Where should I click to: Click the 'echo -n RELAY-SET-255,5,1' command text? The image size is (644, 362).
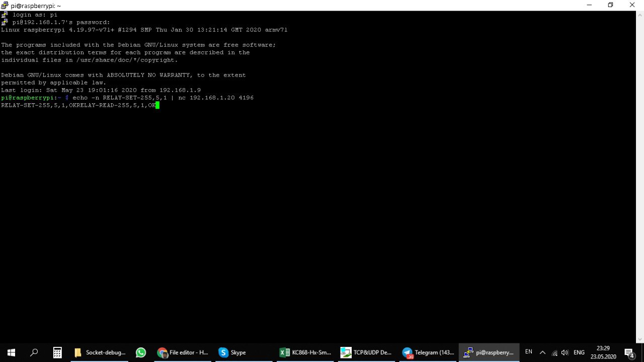pyautogui.click(x=120, y=98)
